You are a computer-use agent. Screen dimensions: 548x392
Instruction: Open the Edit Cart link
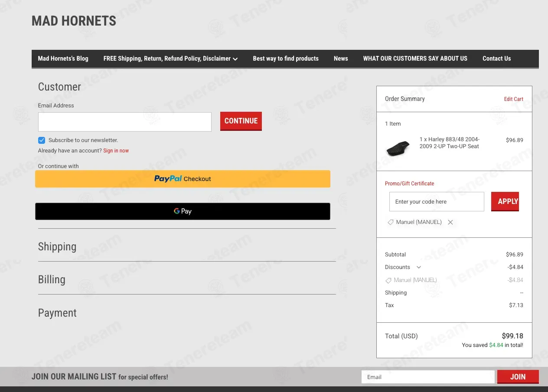[513, 99]
